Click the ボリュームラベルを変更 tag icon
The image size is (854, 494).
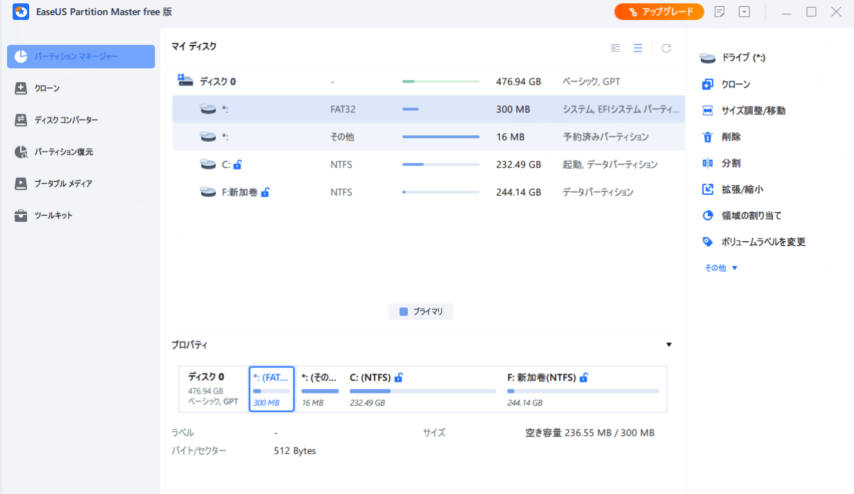coord(707,242)
